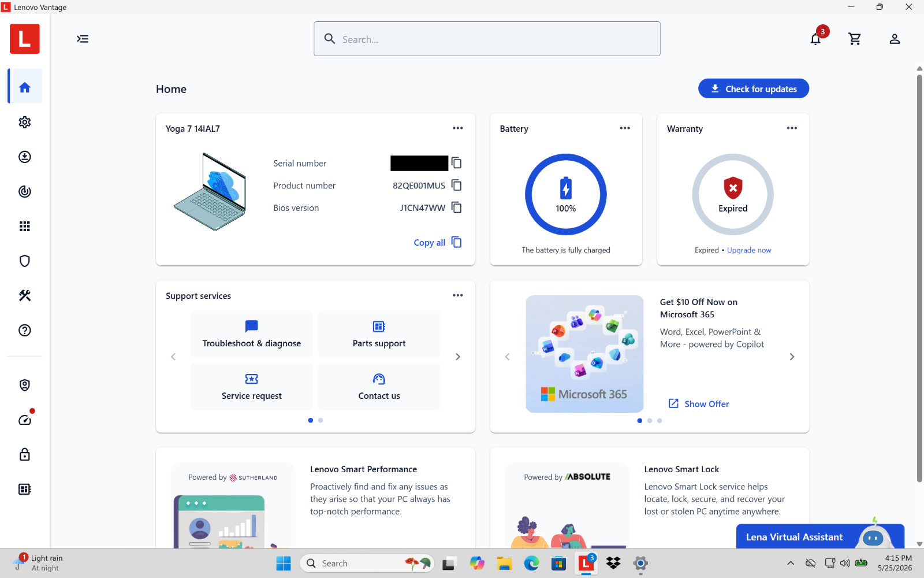Viewport: 924px width, 578px height.
Task: Open the Smart Lock padlock icon
Action: pyautogui.click(x=25, y=454)
